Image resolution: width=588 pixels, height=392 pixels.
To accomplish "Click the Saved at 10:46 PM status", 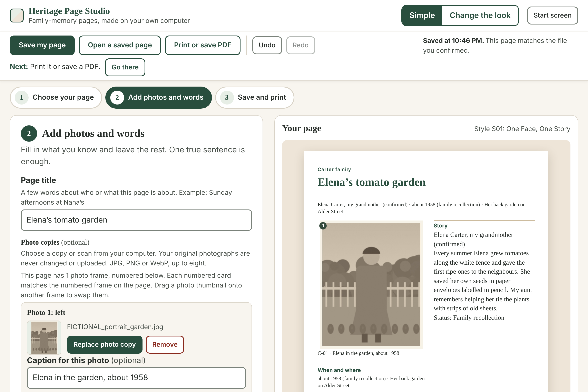I will (453, 40).
